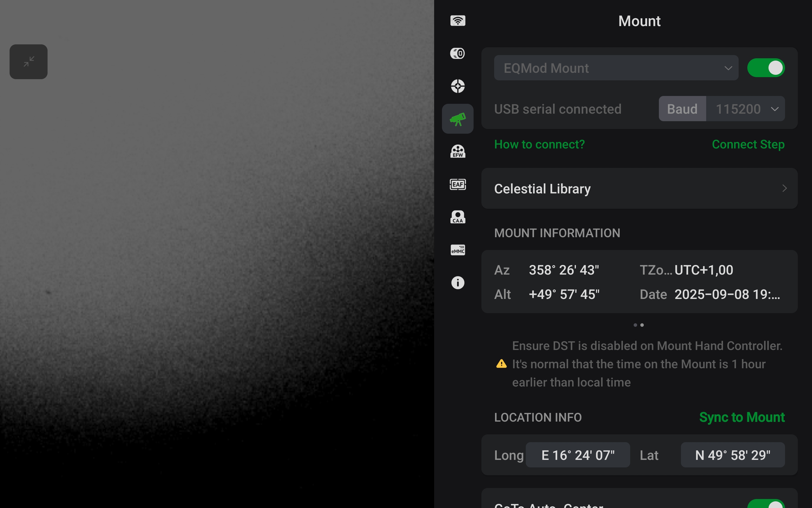812x508 pixels.
Task: Click the How to connect? link
Action: tap(539, 144)
